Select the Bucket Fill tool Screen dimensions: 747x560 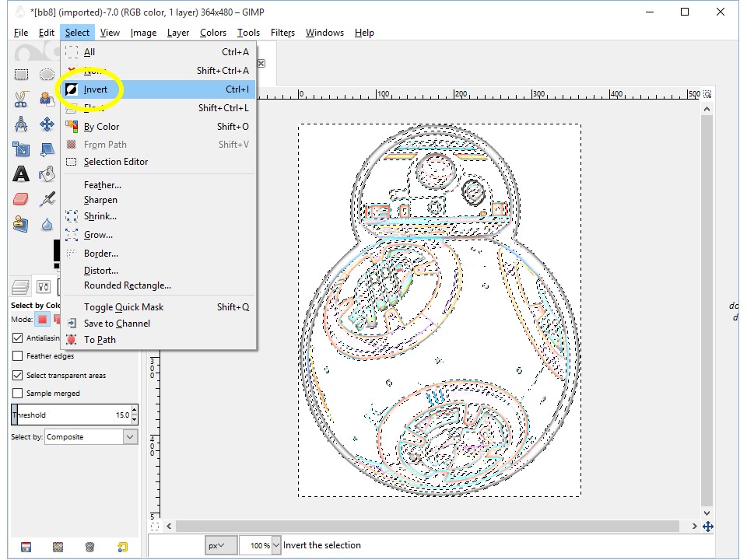(x=47, y=173)
